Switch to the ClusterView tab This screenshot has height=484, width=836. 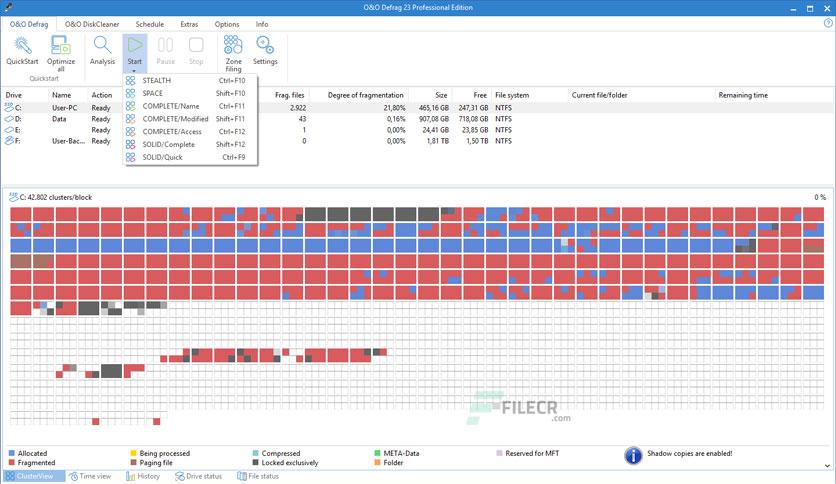(33, 476)
